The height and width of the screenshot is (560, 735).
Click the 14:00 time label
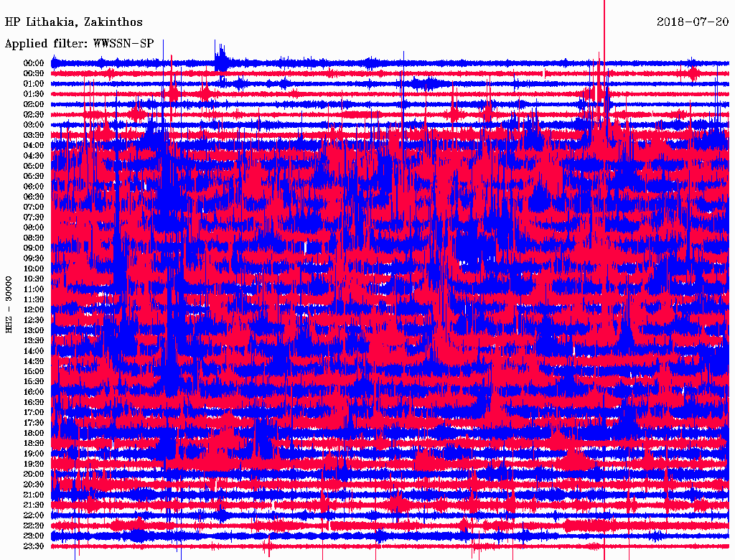[34, 351]
